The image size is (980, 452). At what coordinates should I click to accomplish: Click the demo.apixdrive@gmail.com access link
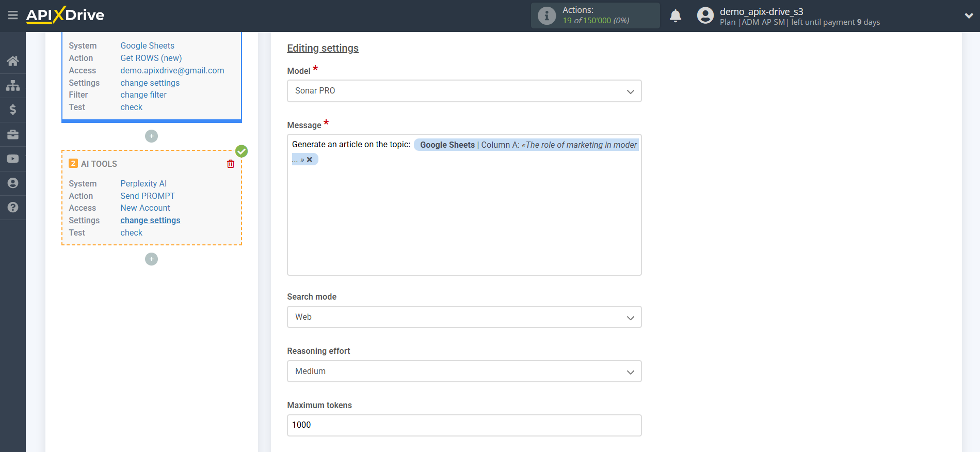tap(172, 70)
